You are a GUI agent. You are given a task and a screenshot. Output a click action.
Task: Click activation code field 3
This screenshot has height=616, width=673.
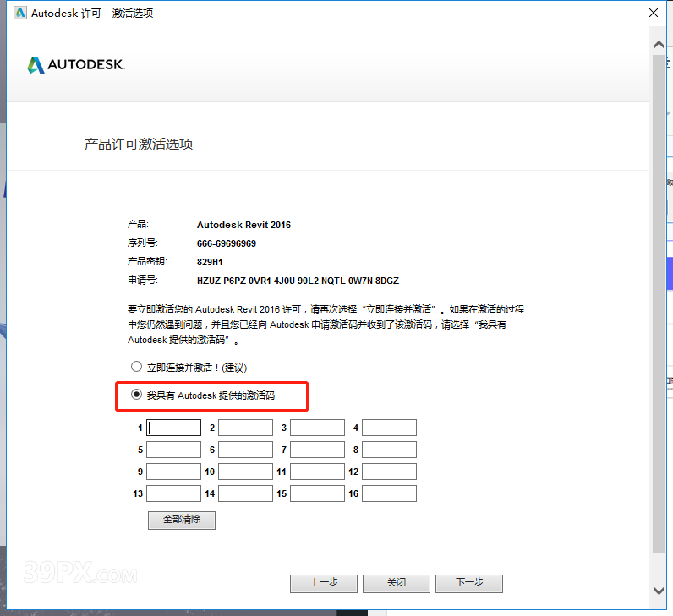coord(318,428)
